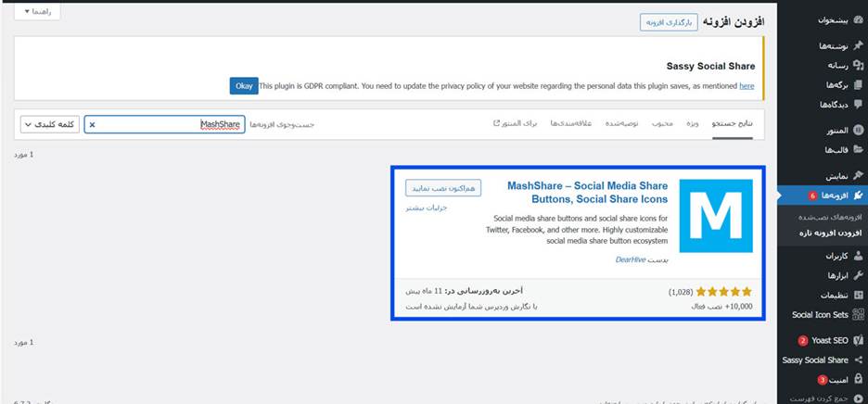Click the Posts (نوشته‌ها) pin icon

point(858,46)
